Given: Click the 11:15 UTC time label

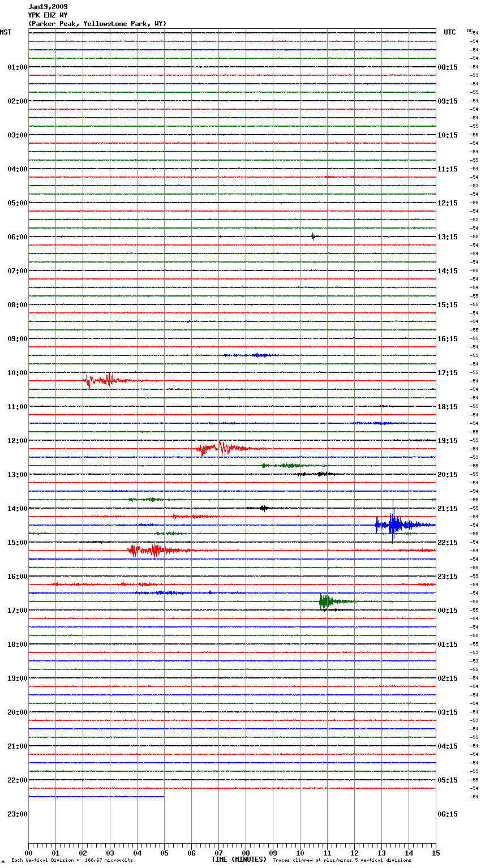Looking at the screenshot, I should tap(448, 169).
